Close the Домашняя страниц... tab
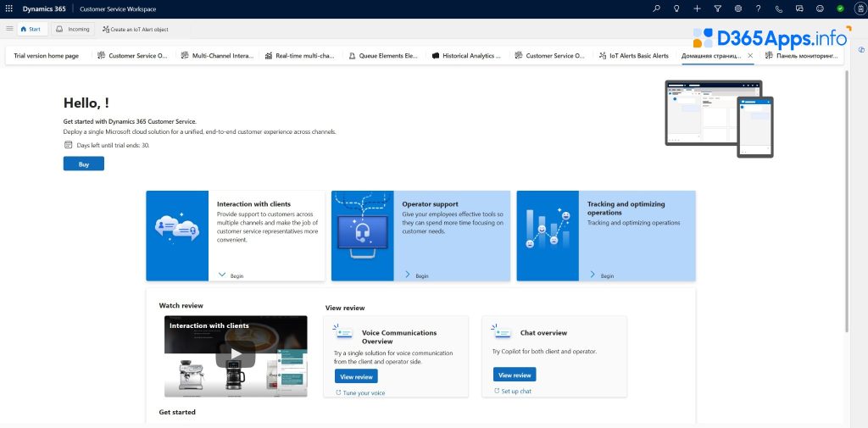Image resolution: width=868 pixels, height=428 pixels. click(750, 56)
